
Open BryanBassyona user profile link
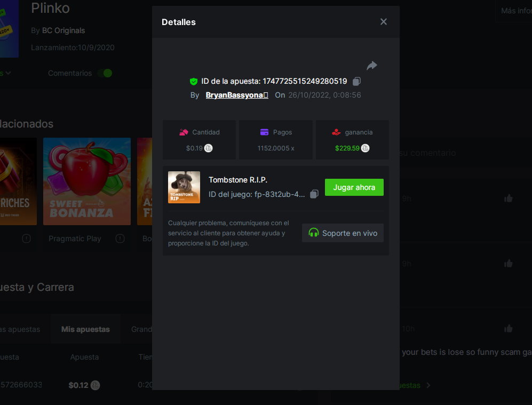tap(236, 95)
